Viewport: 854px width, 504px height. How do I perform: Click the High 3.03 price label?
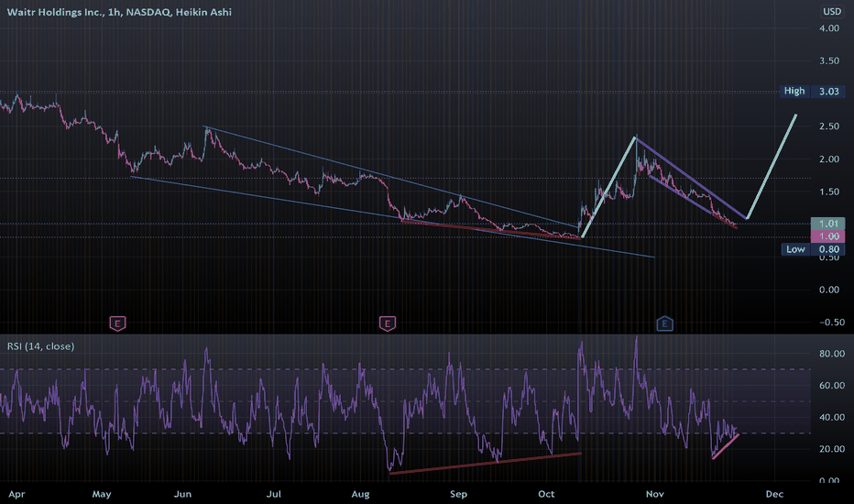pyautogui.click(x=812, y=91)
